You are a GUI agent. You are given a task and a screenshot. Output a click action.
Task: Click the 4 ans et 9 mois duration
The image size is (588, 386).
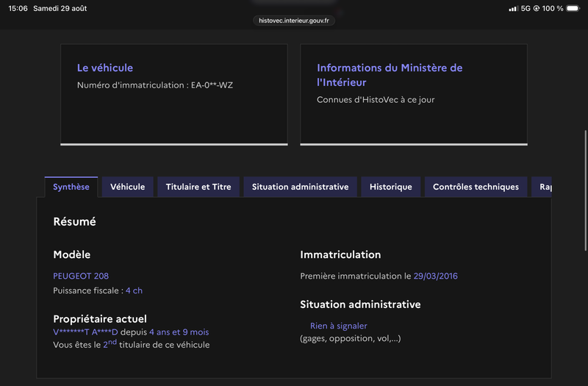click(179, 332)
